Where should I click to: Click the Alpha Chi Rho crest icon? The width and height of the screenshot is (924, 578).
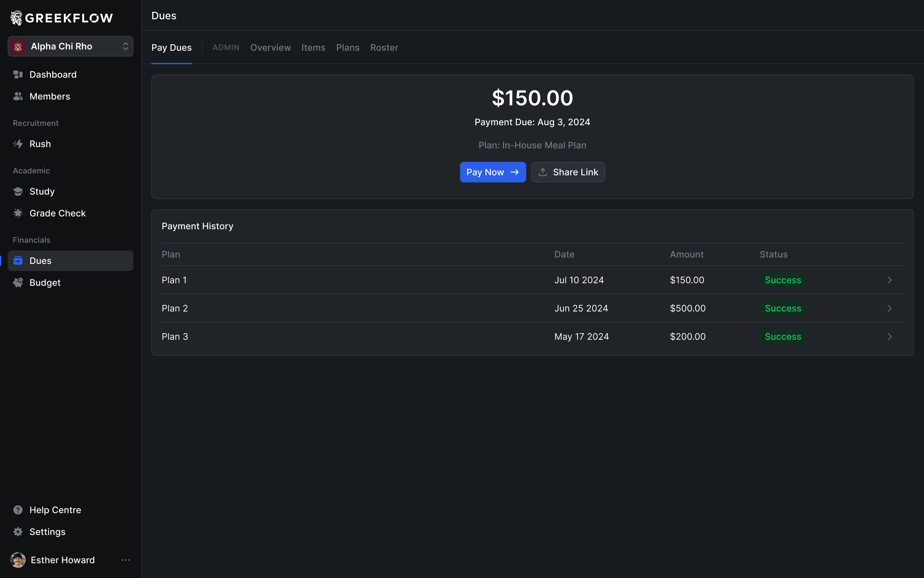[18, 46]
